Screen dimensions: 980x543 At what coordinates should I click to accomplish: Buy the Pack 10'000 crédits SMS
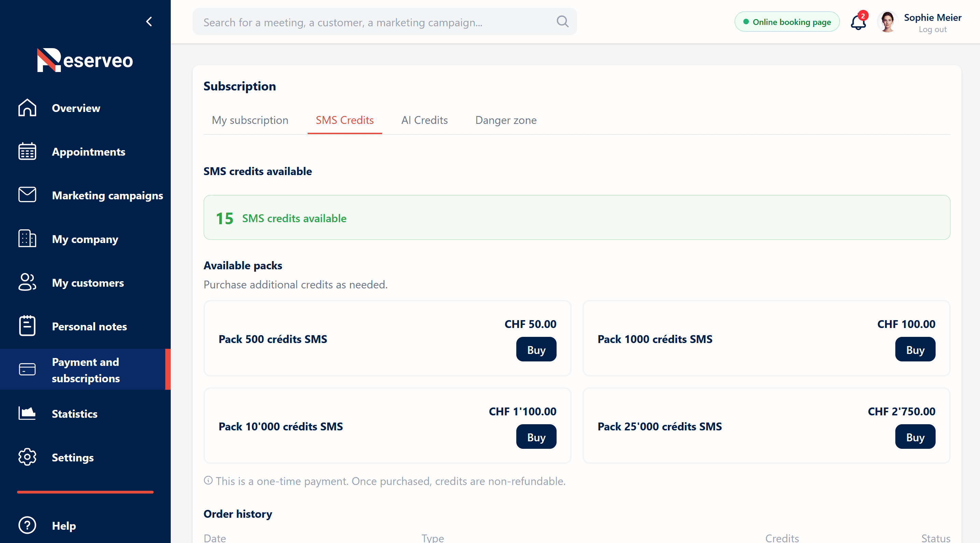click(x=536, y=437)
